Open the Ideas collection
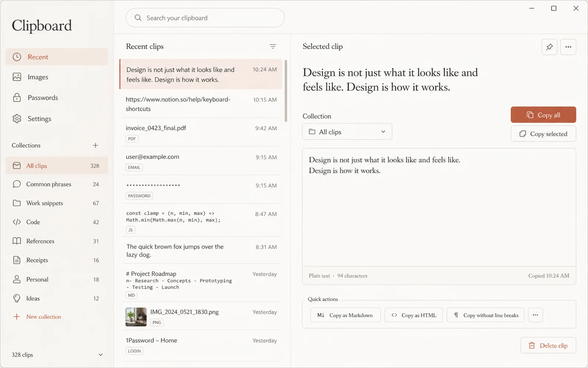Image resolution: width=588 pixels, height=368 pixels. click(x=57, y=299)
